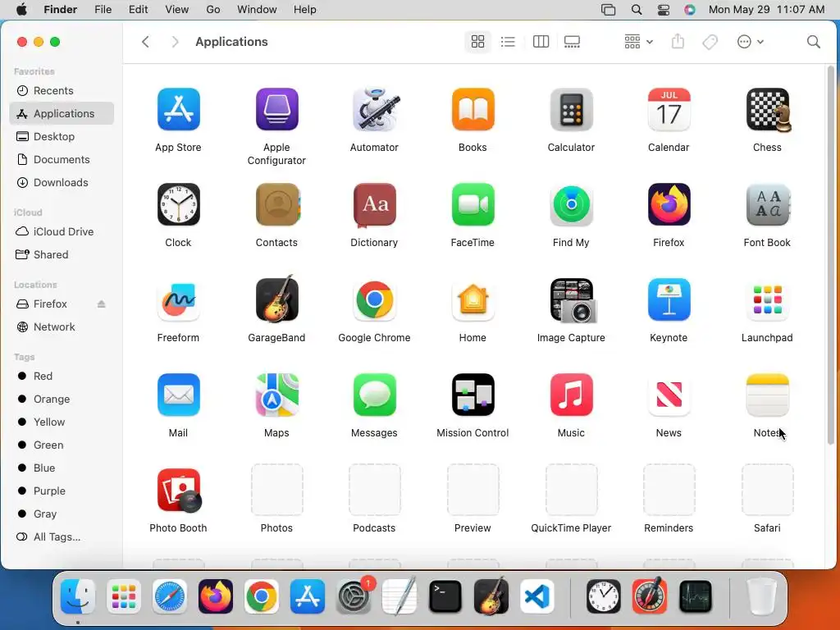Open Control Center in the menu bar
This screenshot has height=630, width=840.
click(x=663, y=10)
